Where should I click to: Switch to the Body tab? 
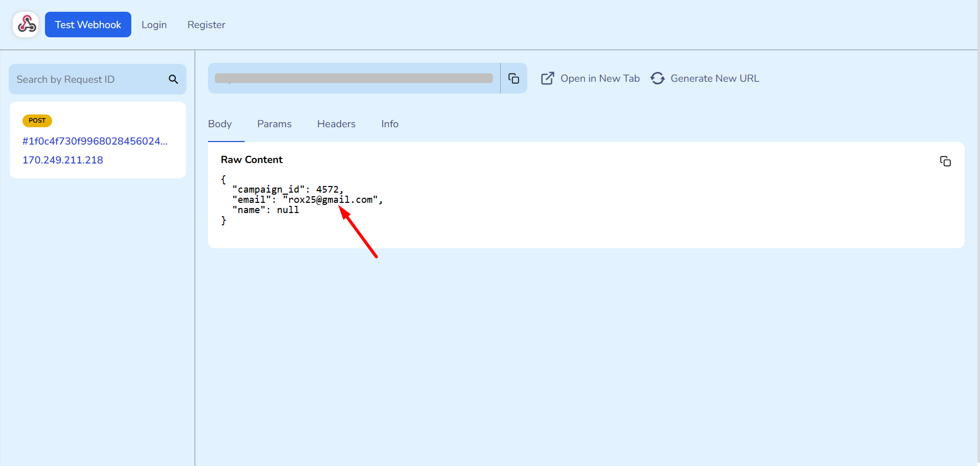pyautogui.click(x=220, y=124)
